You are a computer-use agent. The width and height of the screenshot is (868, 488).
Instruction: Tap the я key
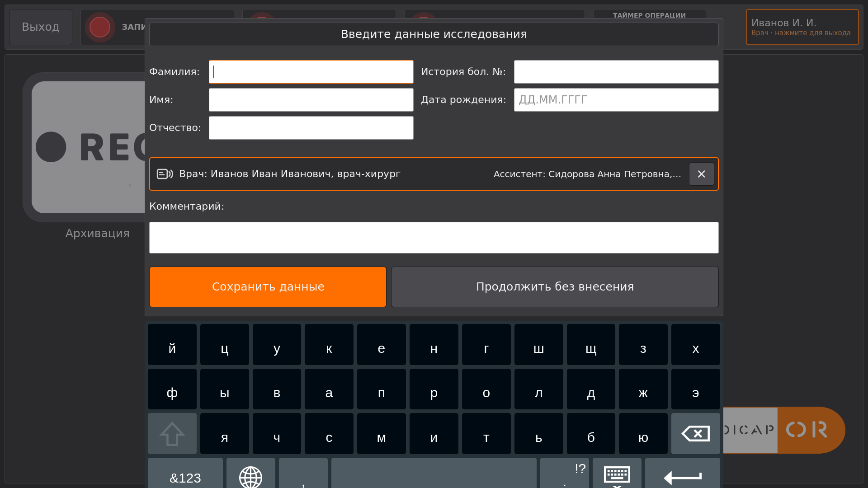click(x=224, y=433)
